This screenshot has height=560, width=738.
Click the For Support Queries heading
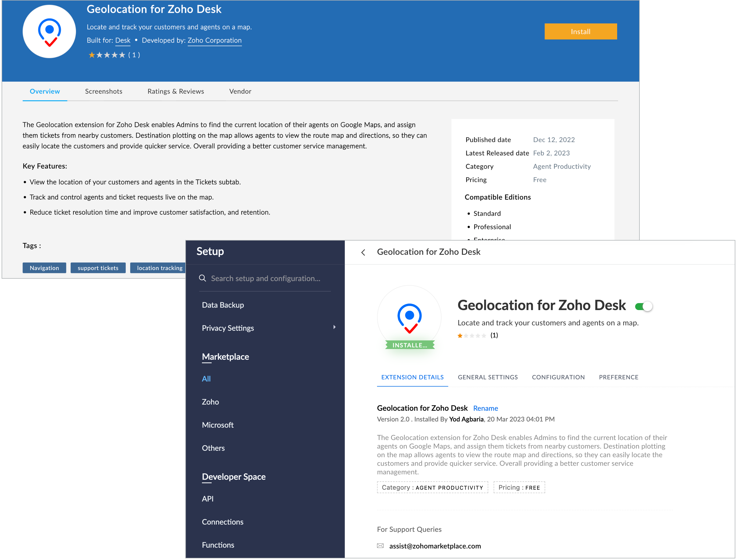tap(409, 529)
